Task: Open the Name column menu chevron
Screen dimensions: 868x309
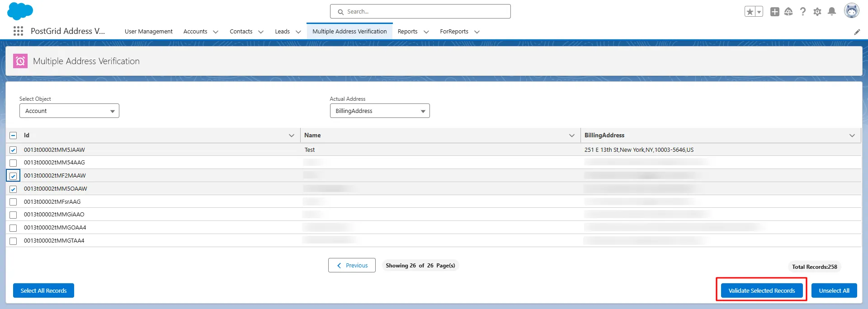Action: (572, 136)
